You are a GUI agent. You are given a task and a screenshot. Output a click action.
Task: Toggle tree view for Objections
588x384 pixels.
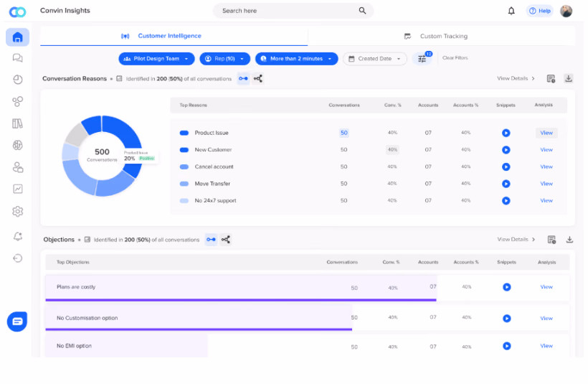(225, 240)
